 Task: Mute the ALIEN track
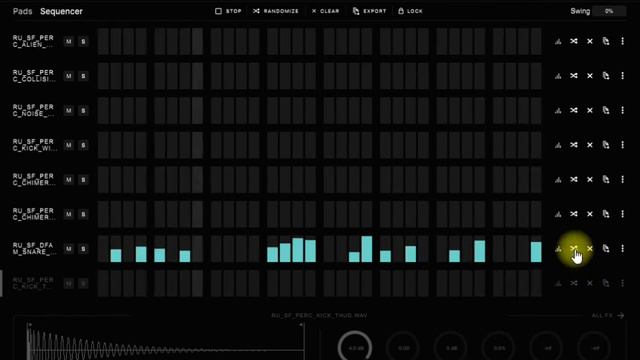tap(69, 42)
